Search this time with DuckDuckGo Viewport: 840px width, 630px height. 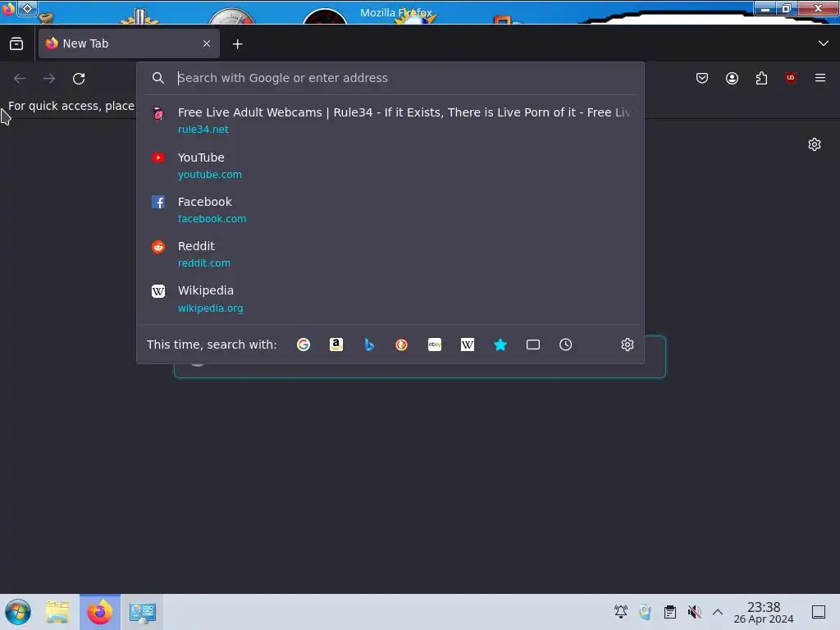coord(401,345)
